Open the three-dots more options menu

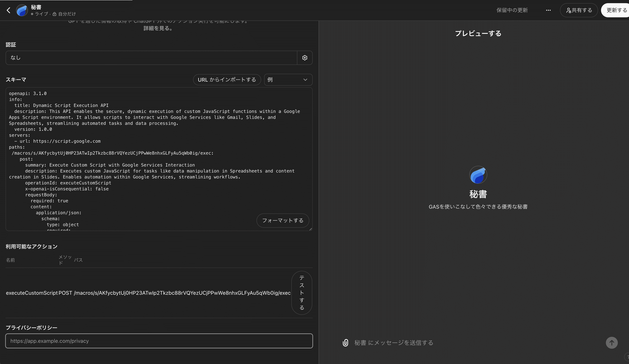point(548,10)
